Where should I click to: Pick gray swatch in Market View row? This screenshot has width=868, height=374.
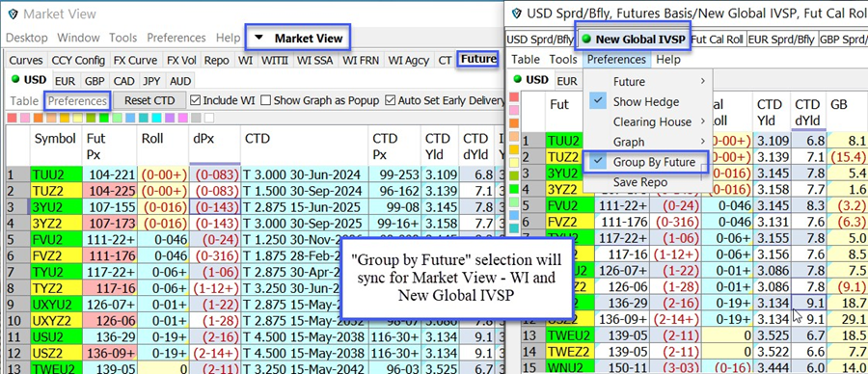pyautogui.click(x=196, y=118)
